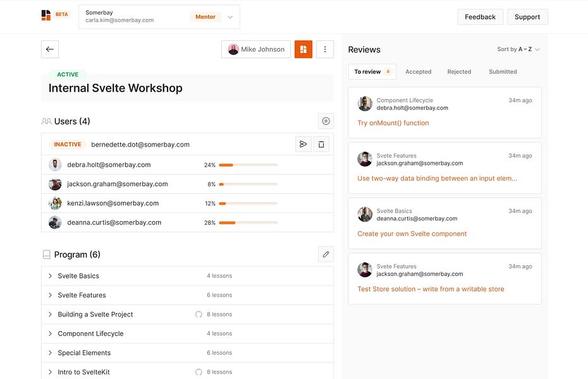Click the orange layout icon button

coord(303,49)
